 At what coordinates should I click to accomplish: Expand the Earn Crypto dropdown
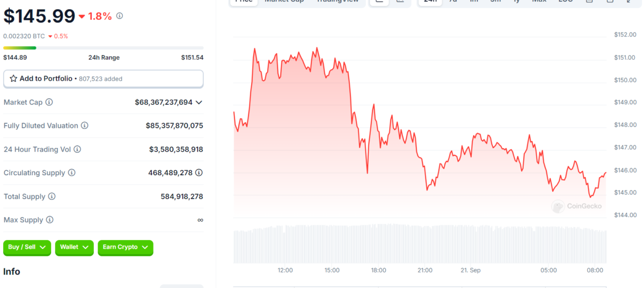tap(126, 247)
